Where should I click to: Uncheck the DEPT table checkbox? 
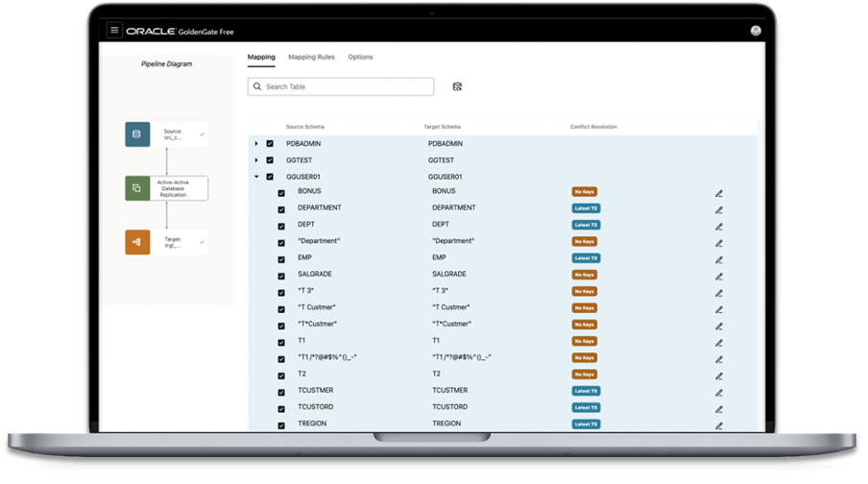tap(281, 227)
